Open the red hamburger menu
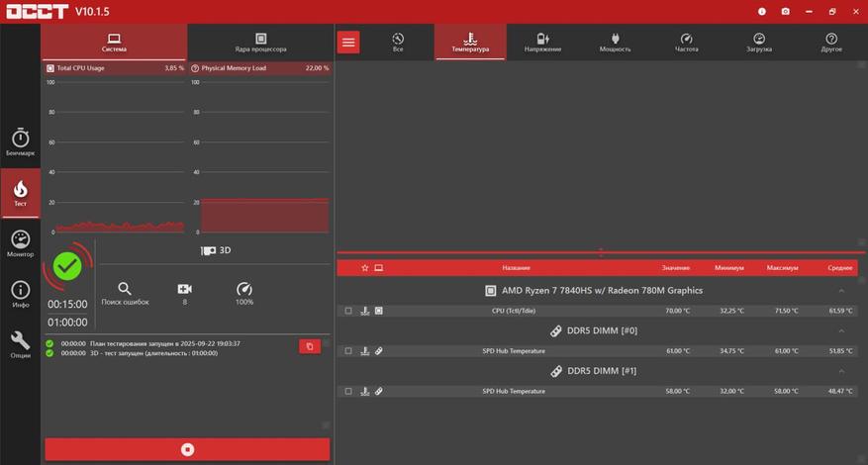This screenshot has width=868, height=465. click(348, 43)
